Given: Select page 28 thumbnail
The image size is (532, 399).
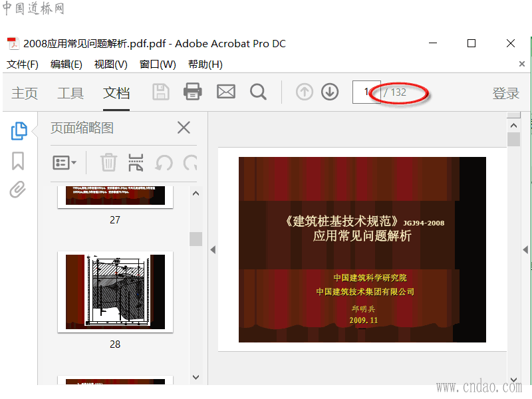Looking at the screenshot, I should (115, 292).
